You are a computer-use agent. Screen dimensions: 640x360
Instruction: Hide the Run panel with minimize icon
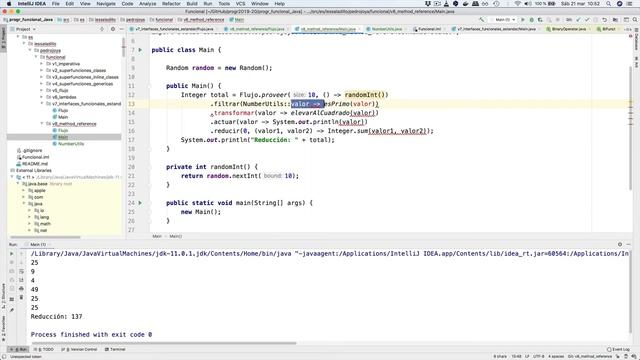(x=629, y=244)
